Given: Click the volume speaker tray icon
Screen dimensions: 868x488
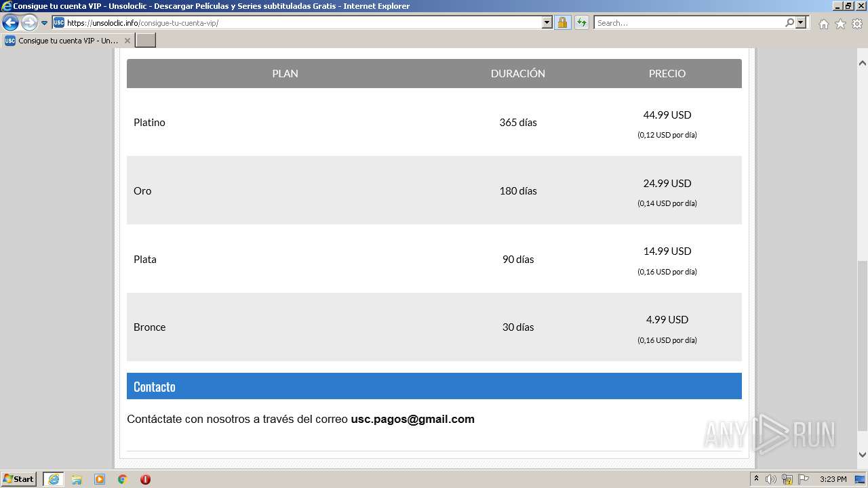Looking at the screenshot, I should (x=771, y=479).
